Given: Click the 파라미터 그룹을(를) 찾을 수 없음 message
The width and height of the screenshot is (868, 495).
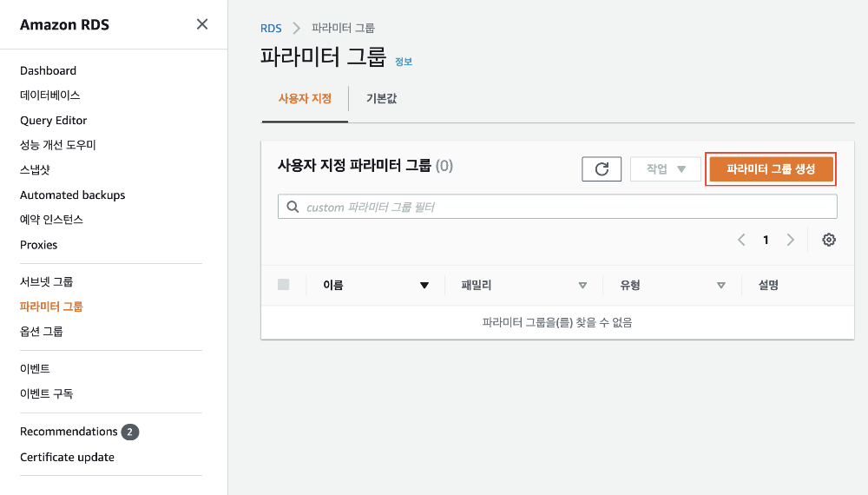Looking at the screenshot, I should coord(557,322).
